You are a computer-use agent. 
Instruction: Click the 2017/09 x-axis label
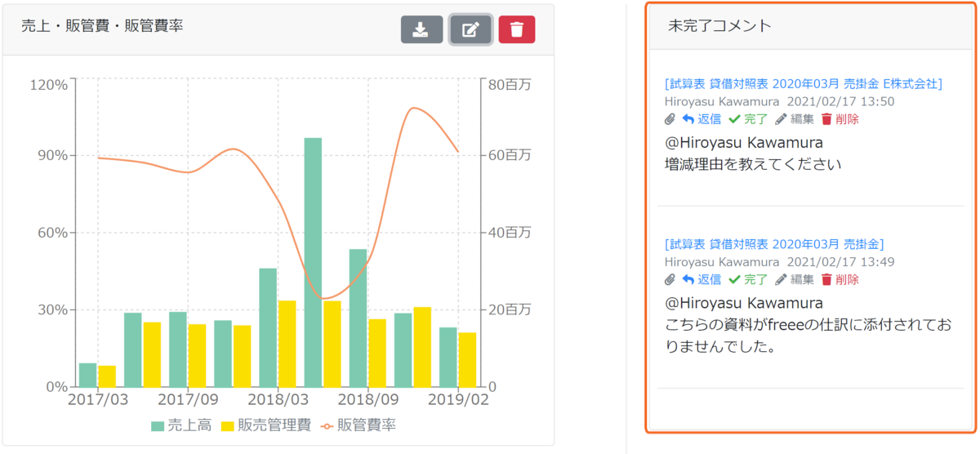click(187, 400)
